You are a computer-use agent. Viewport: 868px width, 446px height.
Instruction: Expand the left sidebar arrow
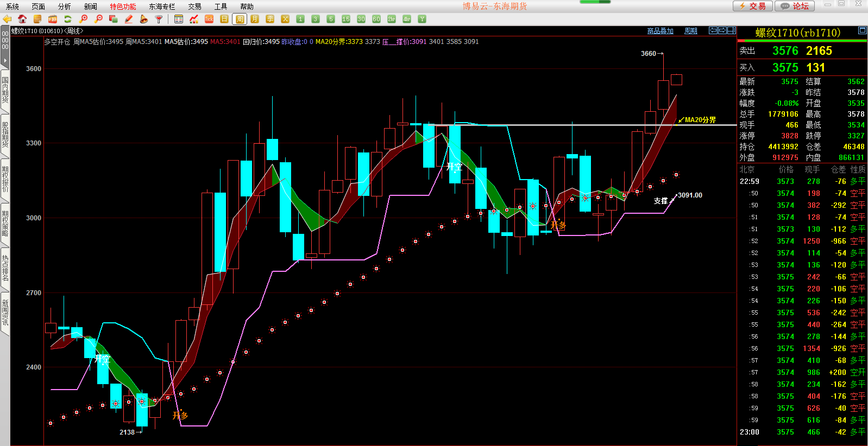pyautogui.click(x=5, y=60)
